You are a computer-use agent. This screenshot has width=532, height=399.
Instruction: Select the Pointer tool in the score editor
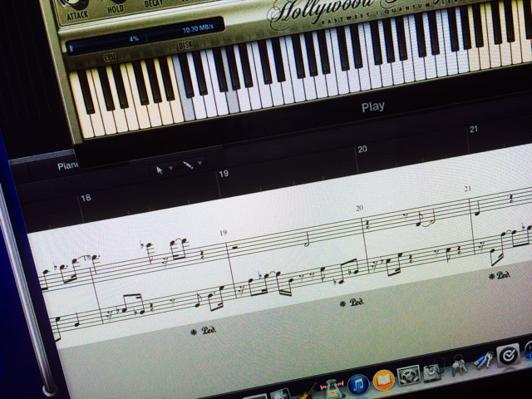[159, 170]
